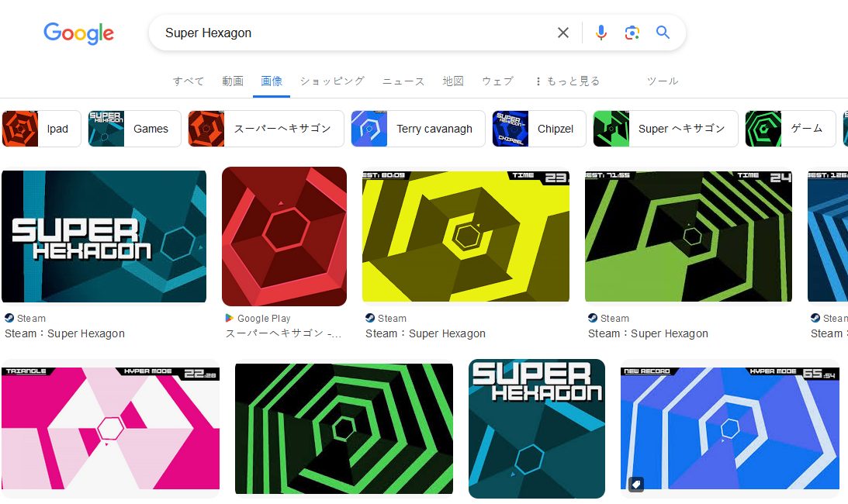Open the blue NEW RECORD gameplay image
Image resolution: width=848 pixels, height=504 pixels.
tap(730, 428)
